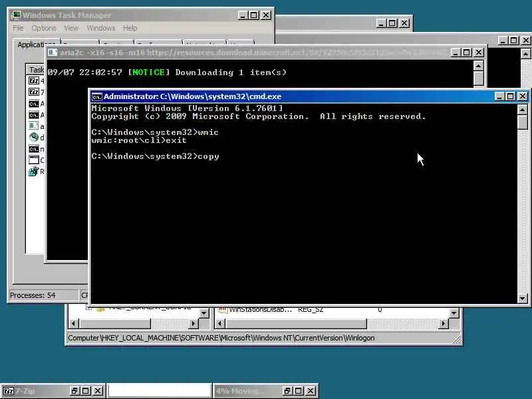Click the Registry Editor status bar path
Screen dimensions: 532x399
(x=221, y=338)
